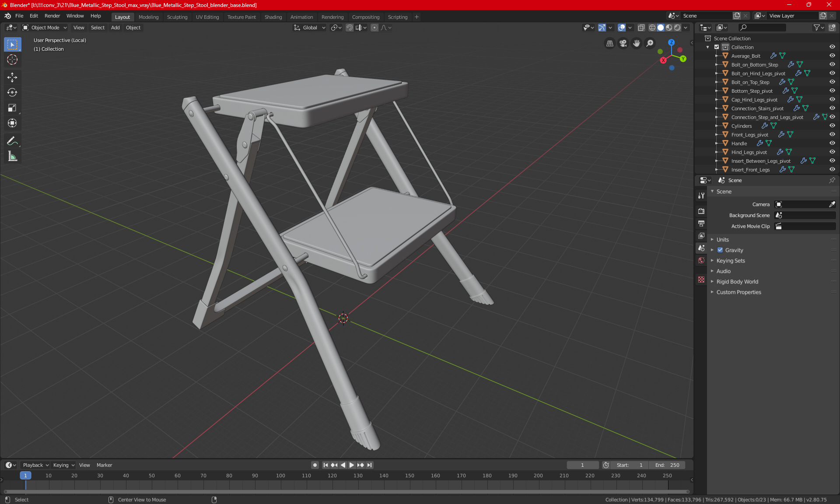Select the Measure tool
Screen dimensions: 840x504
click(x=12, y=156)
